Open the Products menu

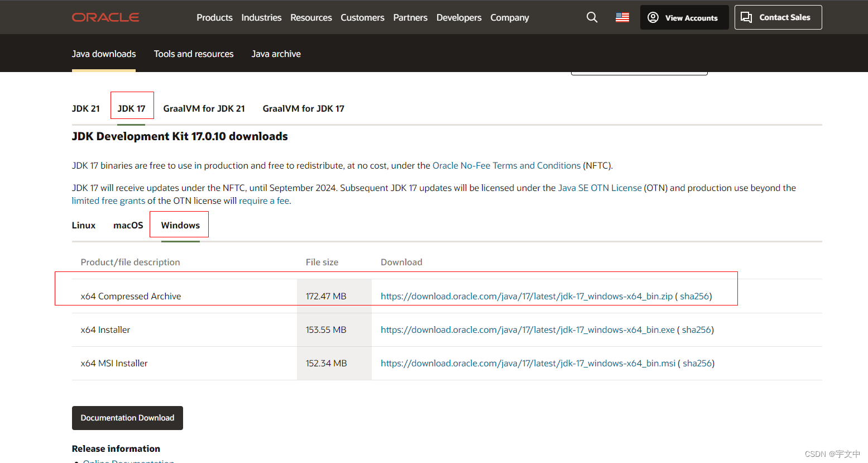pyautogui.click(x=214, y=17)
